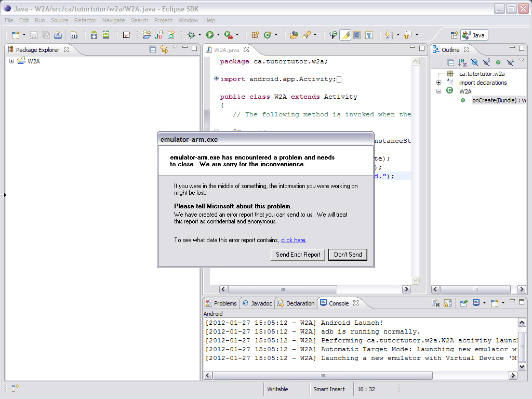
Task: Click the Scroll Lock console icon
Action: click(448, 303)
